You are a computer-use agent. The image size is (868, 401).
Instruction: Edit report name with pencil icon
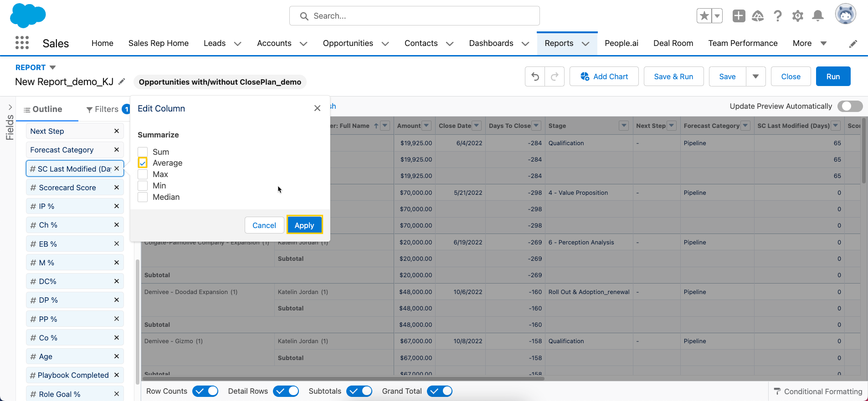coord(122,81)
